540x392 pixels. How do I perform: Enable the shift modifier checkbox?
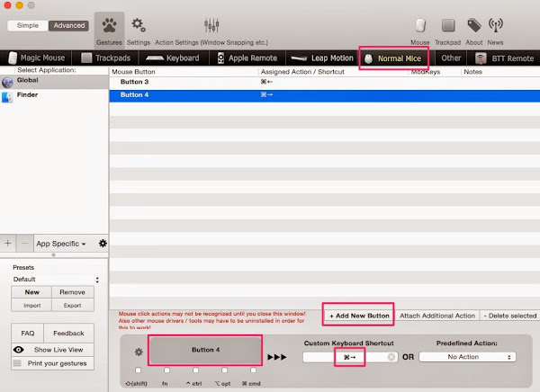point(138,370)
